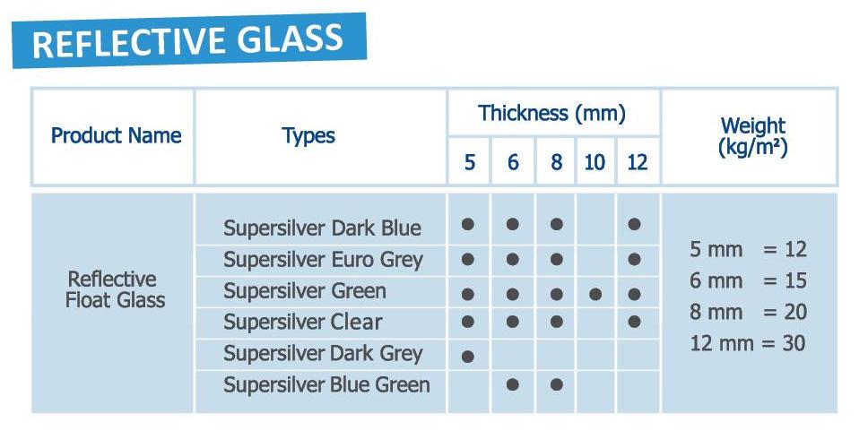The image size is (868, 439).
Task: Click the Supersilver Euro Grey type label
Action: tap(323, 260)
